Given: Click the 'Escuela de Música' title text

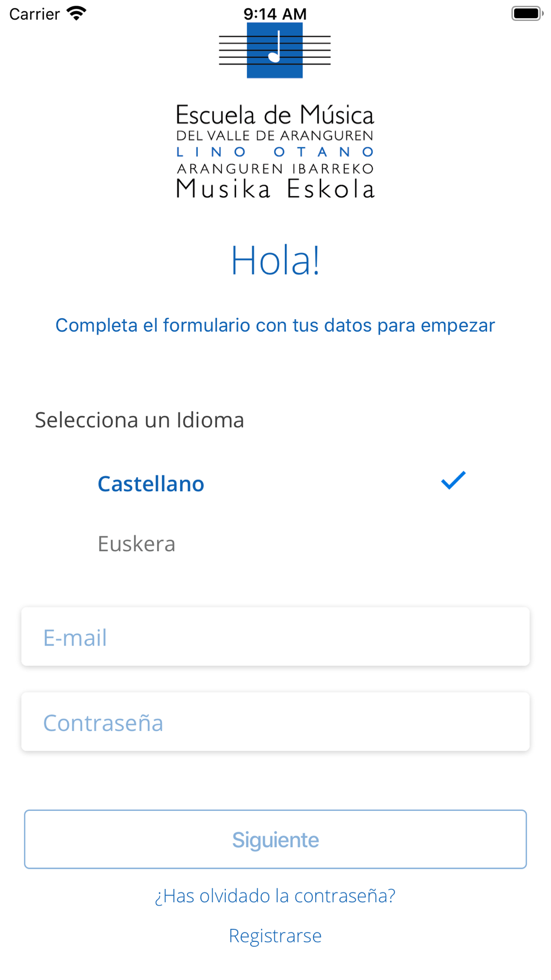Looking at the screenshot, I should 275,115.
